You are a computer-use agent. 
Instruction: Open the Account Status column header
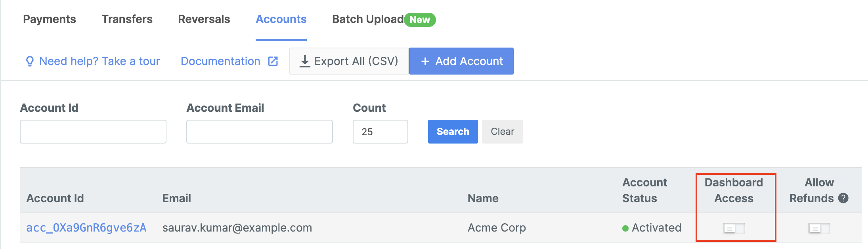pos(645,190)
